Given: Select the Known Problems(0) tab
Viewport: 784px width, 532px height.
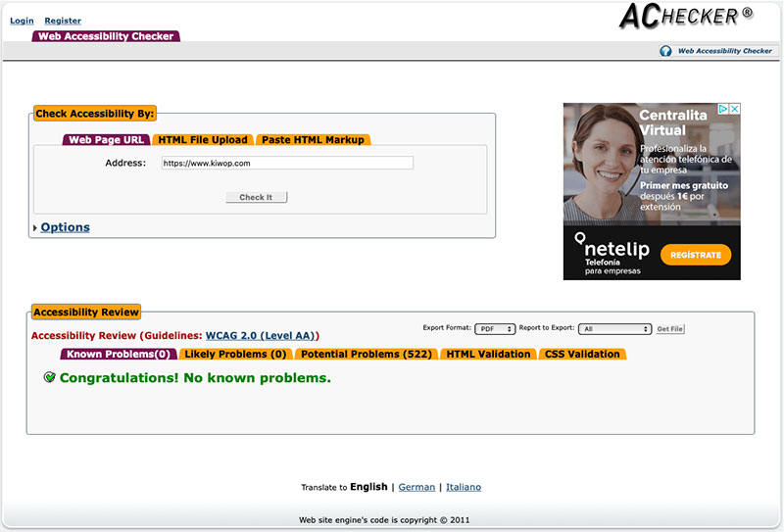Looking at the screenshot, I should pyautogui.click(x=119, y=354).
